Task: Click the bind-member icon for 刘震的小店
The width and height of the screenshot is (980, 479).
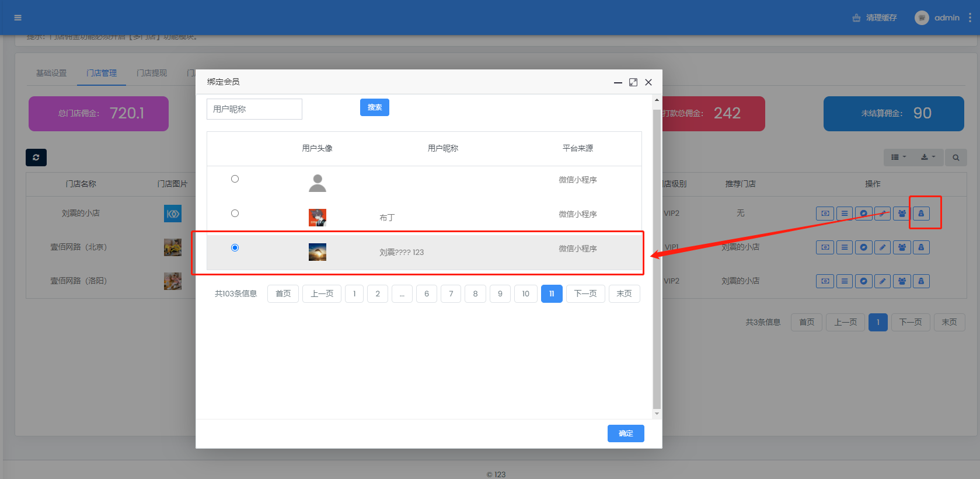Action: click(921, 214)
